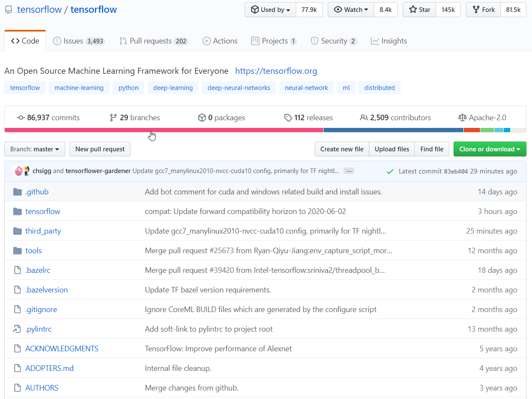Screen dimensions: 532x399
Task: Click the ACKNOWLEDGMENTS file icon
Action: point(17,349)
